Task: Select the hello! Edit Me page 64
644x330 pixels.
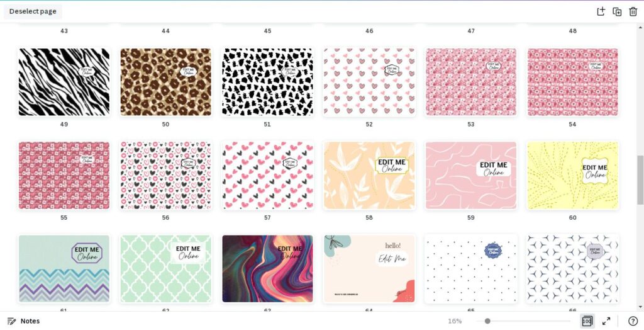Action: click(369, 269)
